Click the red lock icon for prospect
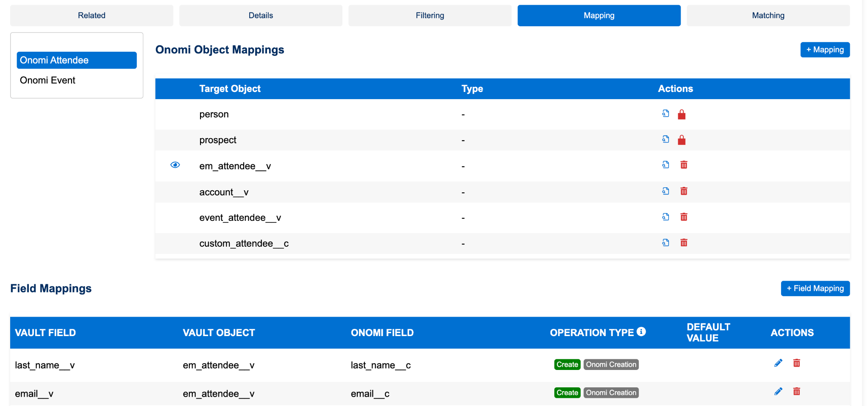This screenshot has height=406, width=868. [x=682, y=140]
